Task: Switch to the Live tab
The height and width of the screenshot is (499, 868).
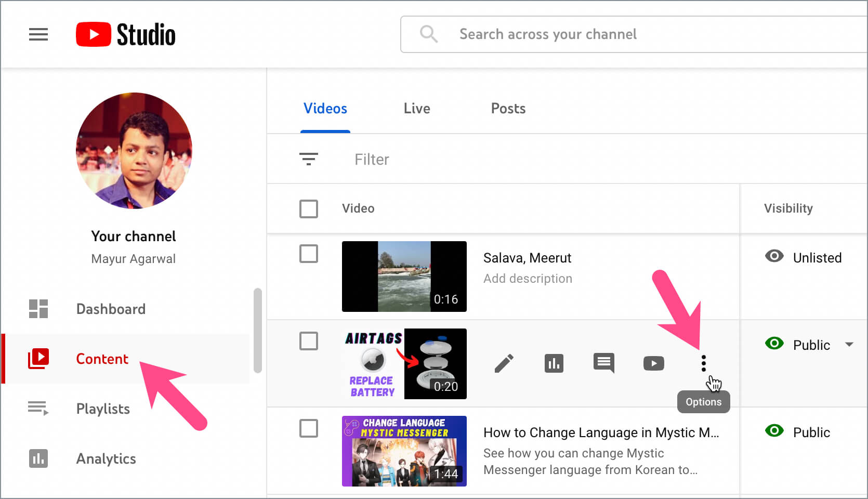Action: 417,109
